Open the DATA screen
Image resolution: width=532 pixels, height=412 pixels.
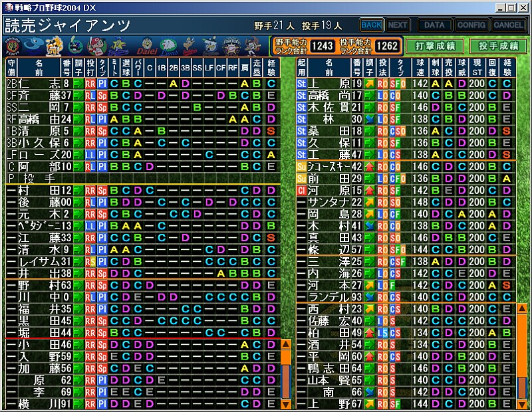pyautogui.click(x=434, y=25)
